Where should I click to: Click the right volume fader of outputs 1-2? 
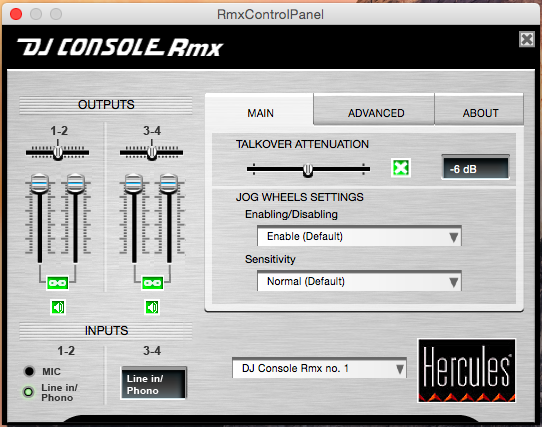(x=75, y=183)
